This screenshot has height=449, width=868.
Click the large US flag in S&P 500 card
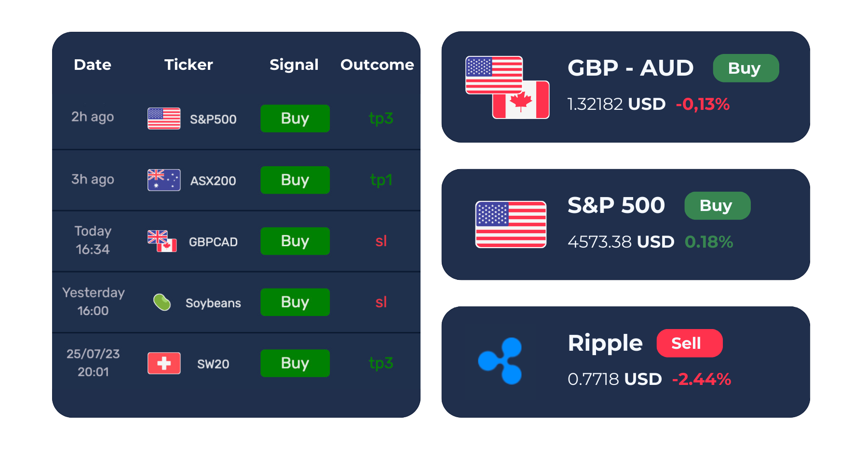pyautogui.click(x=511, y=224)
